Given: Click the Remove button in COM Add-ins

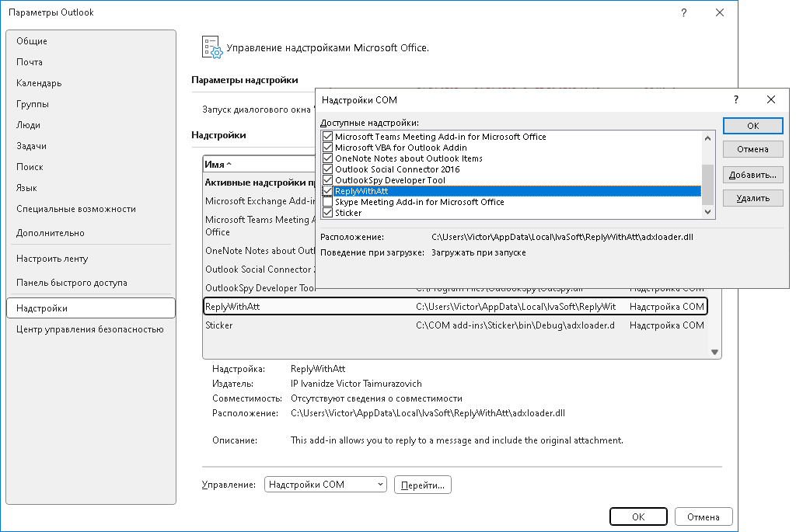Looking at the screenshot, I should coord(752,198).
